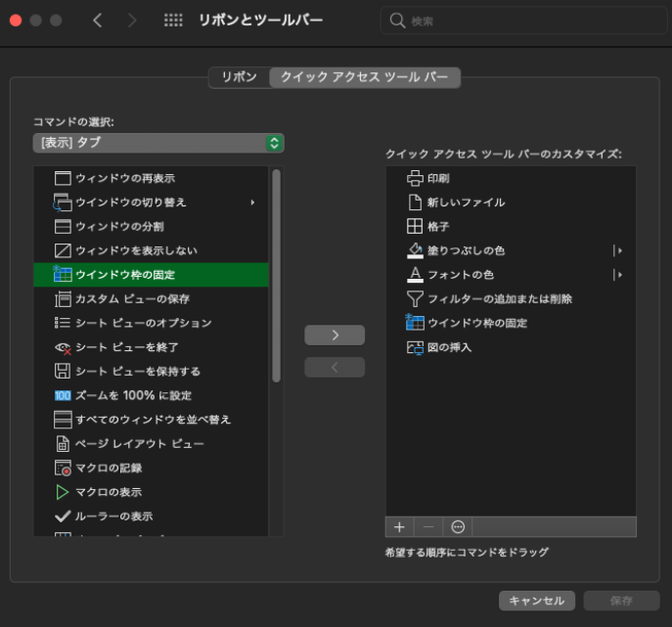Screen dimensions: 672x627
Task: Click the show-all grid icon in the title bar
Action: pyautogui.click(x=172, y=21)
